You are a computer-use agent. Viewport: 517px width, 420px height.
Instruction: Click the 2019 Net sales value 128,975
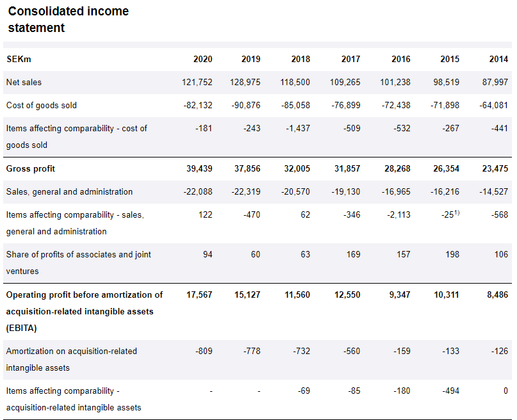coord(245,83)
